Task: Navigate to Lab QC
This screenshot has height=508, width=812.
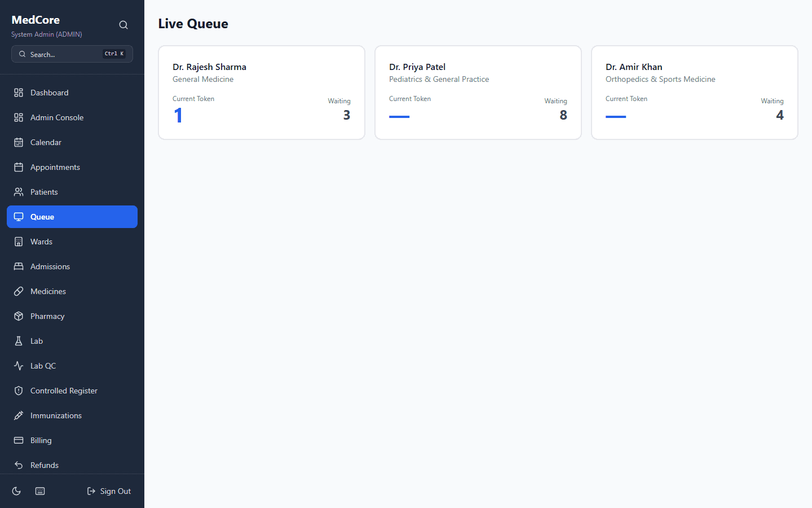Action: [x=43, y=366]
